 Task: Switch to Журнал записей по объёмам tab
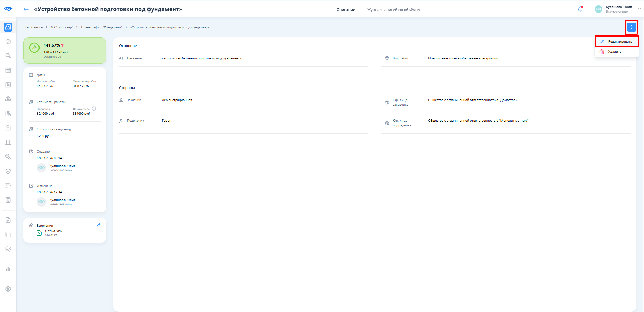point(394,10)
